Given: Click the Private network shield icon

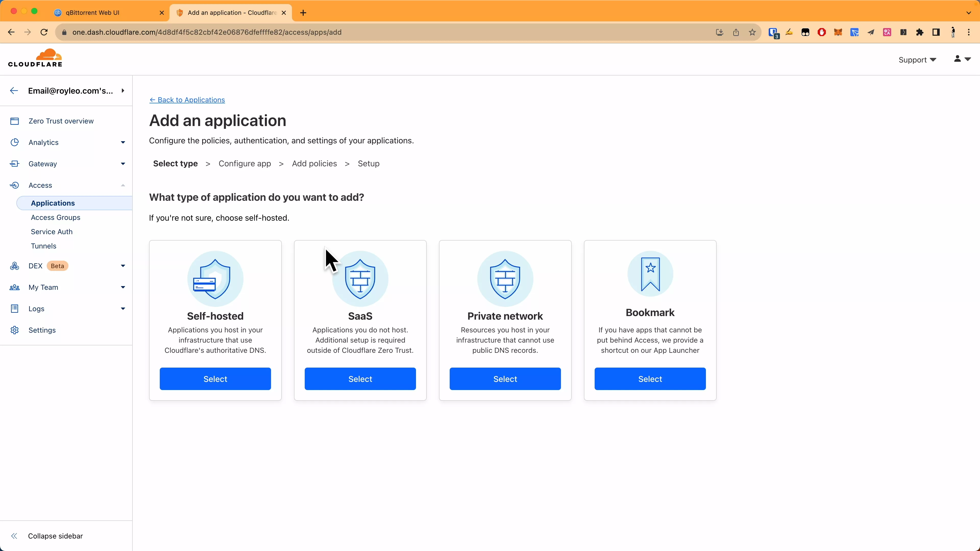Looking at the screenshot, I should pyautogui.click(x=505, y=279).
